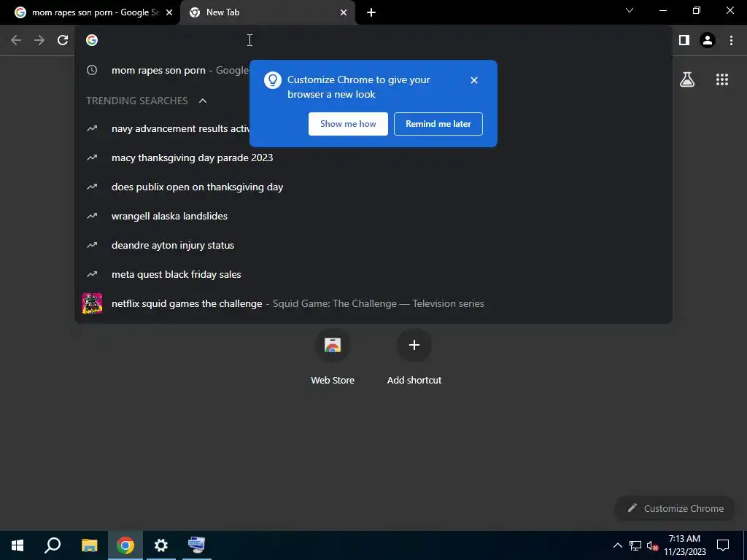Open the Search Labs flask icon
The height and width of the screenshot is (560, 747).
[x=687, y=79]
